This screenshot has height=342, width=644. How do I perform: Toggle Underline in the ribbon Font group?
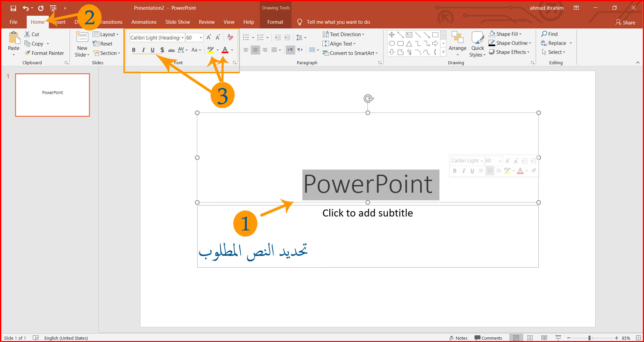click(152, 50)
